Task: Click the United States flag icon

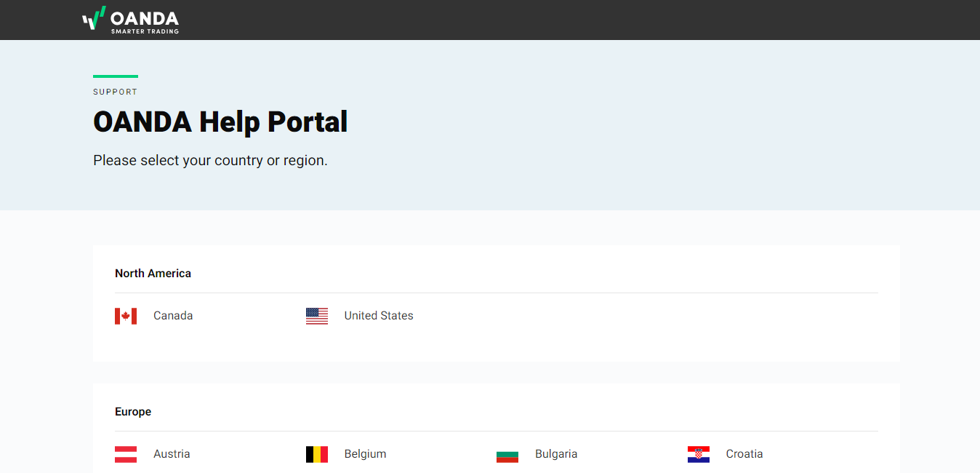Action: pyautogui.click(x=317, y=316)
